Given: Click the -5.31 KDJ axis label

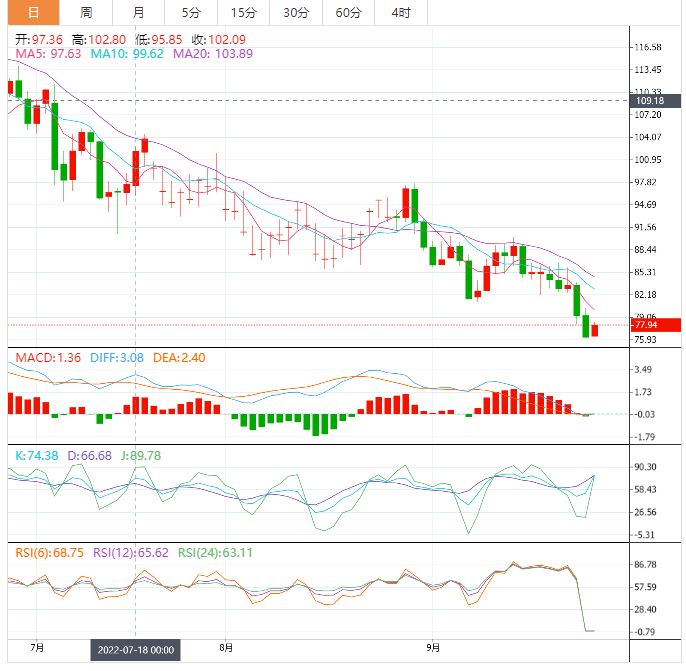Looking at the screenshot, I should [644, 535].
